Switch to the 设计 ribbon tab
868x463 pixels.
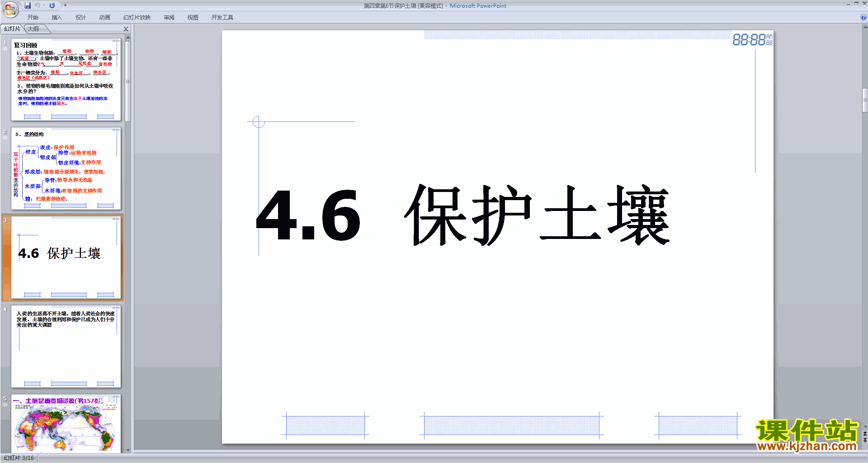point(80,18)
